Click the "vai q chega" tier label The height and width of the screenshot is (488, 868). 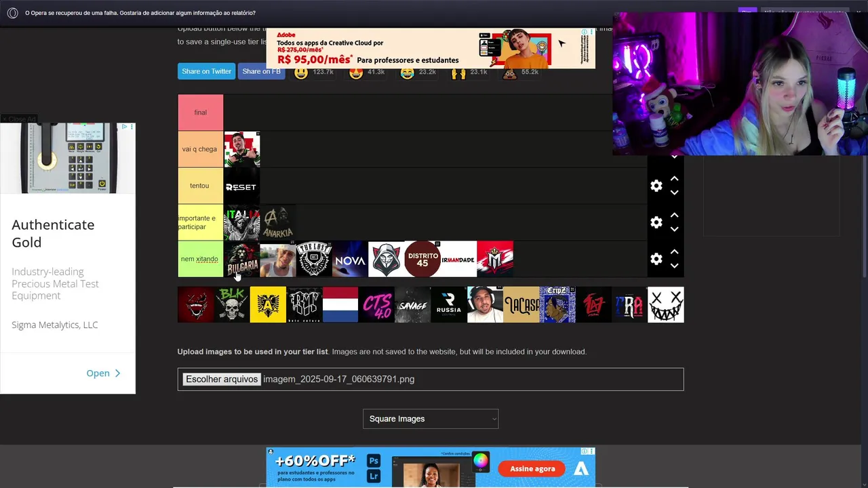click(x=200, y=149)
